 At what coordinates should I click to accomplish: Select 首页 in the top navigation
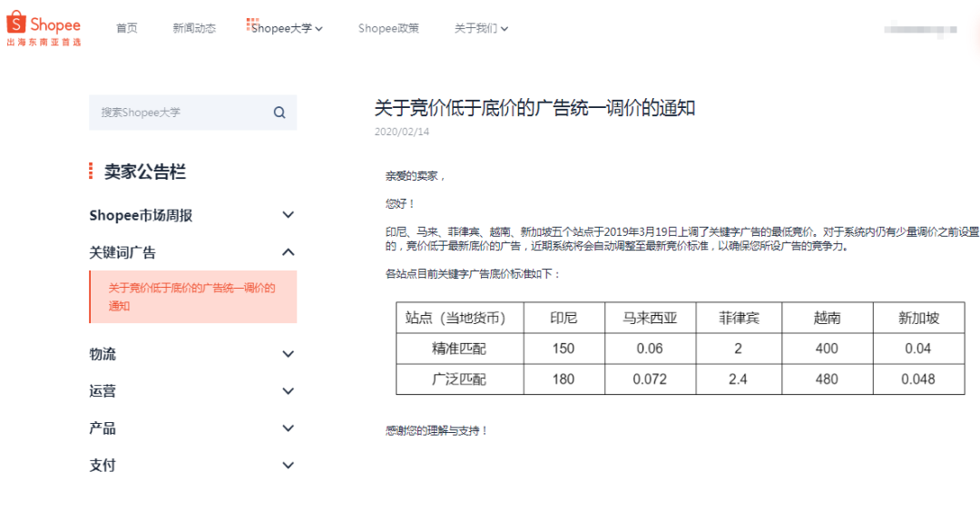click(x=126, y=28)
